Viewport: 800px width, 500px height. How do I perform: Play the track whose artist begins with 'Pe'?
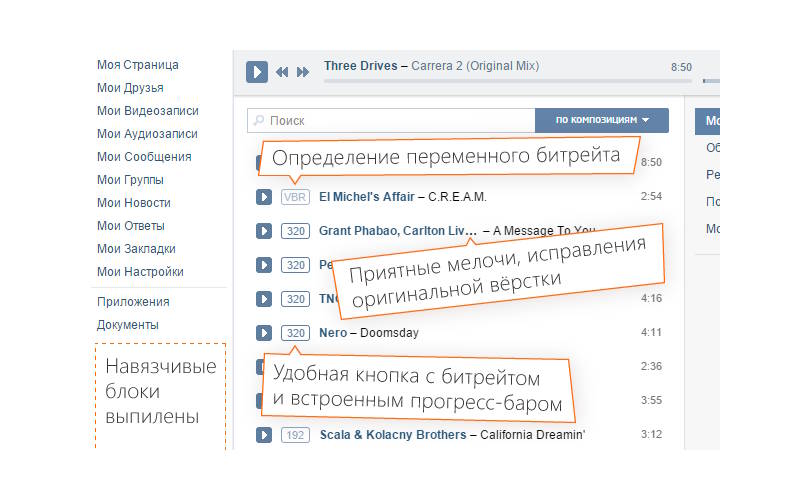tap(264, 265)
